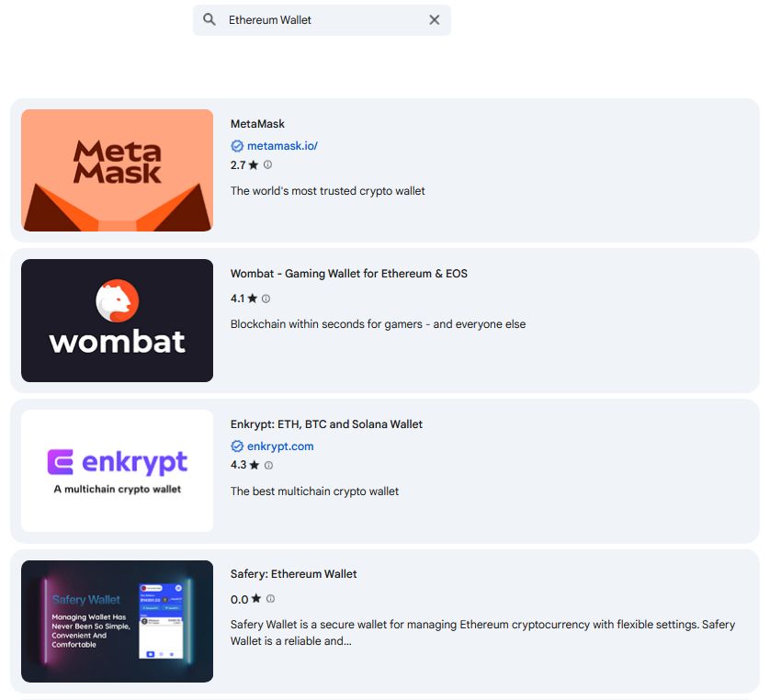Click the star icon in MetaMask's rating
The height and width of the screenshot is (700, 781).
click(252, 165)
